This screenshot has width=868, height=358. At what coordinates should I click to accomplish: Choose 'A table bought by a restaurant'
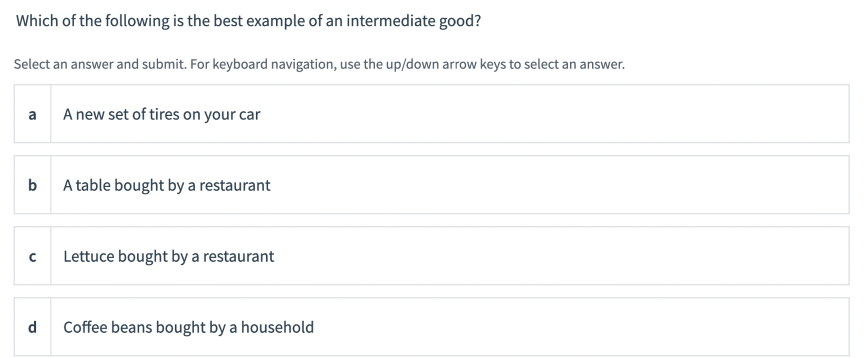tap(167, 185)
